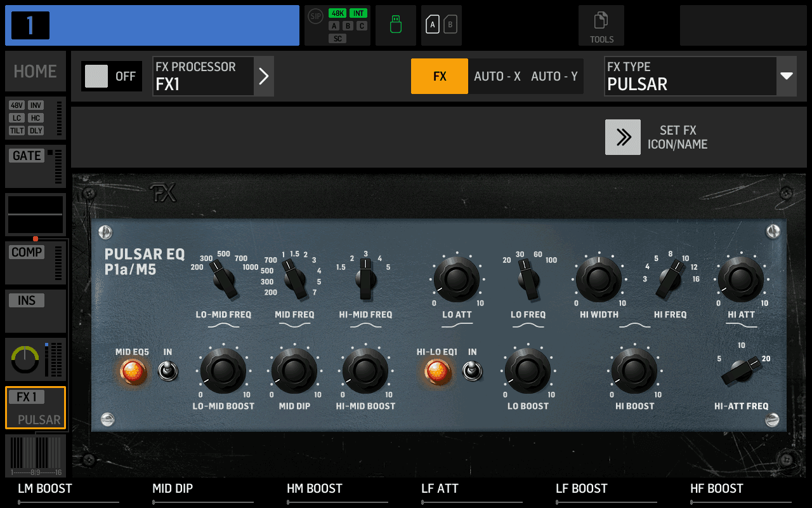This screenshot has height=508, width=812.
Task: Click the HI WIDTH knob
Action: point(599,279)
